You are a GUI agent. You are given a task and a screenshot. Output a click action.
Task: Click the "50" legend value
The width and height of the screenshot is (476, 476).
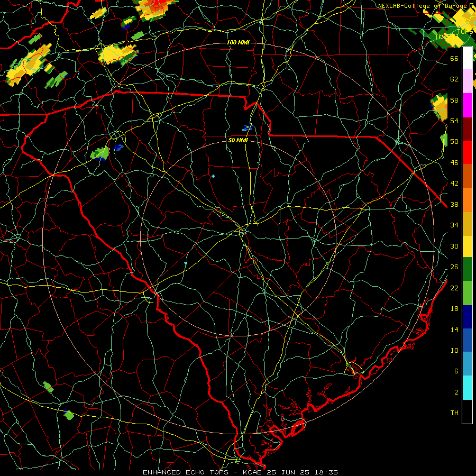[x=454, y=142]
